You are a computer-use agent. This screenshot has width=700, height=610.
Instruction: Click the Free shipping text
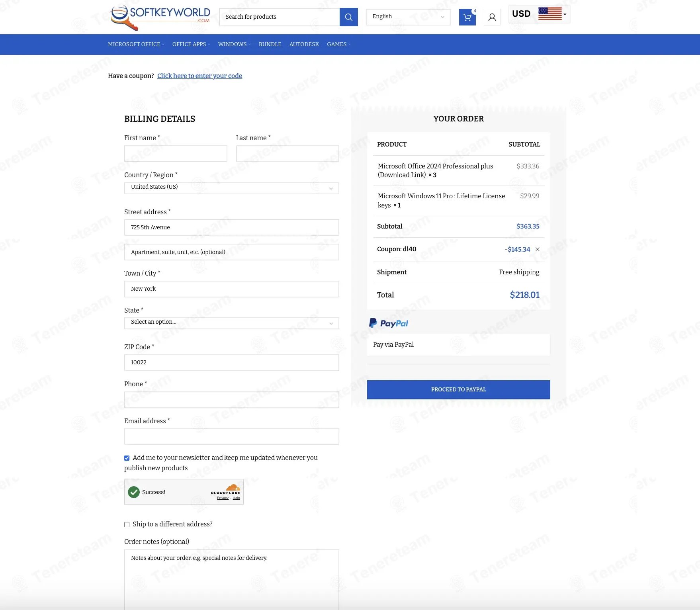(x=519, y=272)
